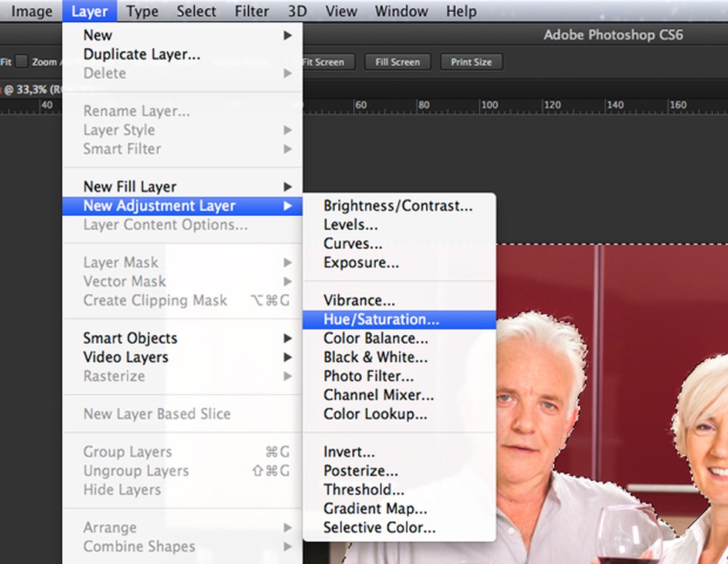Close the open Layer menu

[90, 11]
